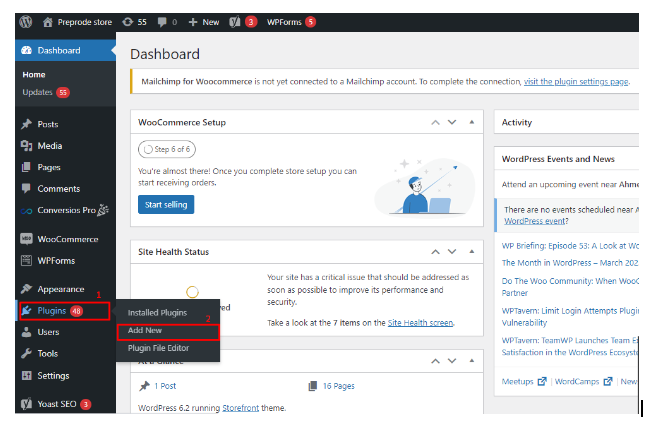Click the Appearance brush icon
The width and height of the screenshot is (668, 424).
coord(26,289)
